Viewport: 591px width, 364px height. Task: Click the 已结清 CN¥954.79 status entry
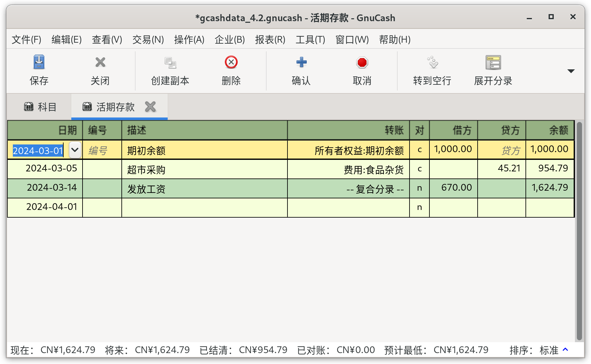tap(243, 350)
